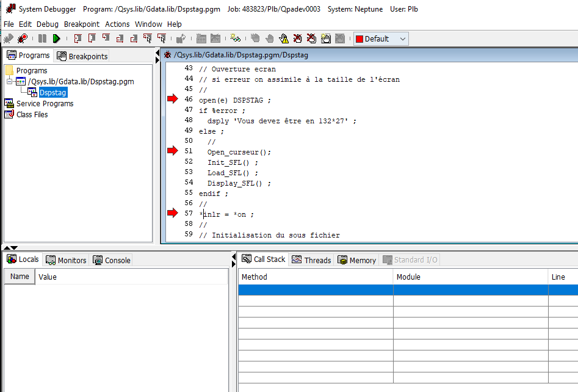Click the right-pointing arrow on Programs/source divider
Screen dimensions: 578x392
[157, 60]
